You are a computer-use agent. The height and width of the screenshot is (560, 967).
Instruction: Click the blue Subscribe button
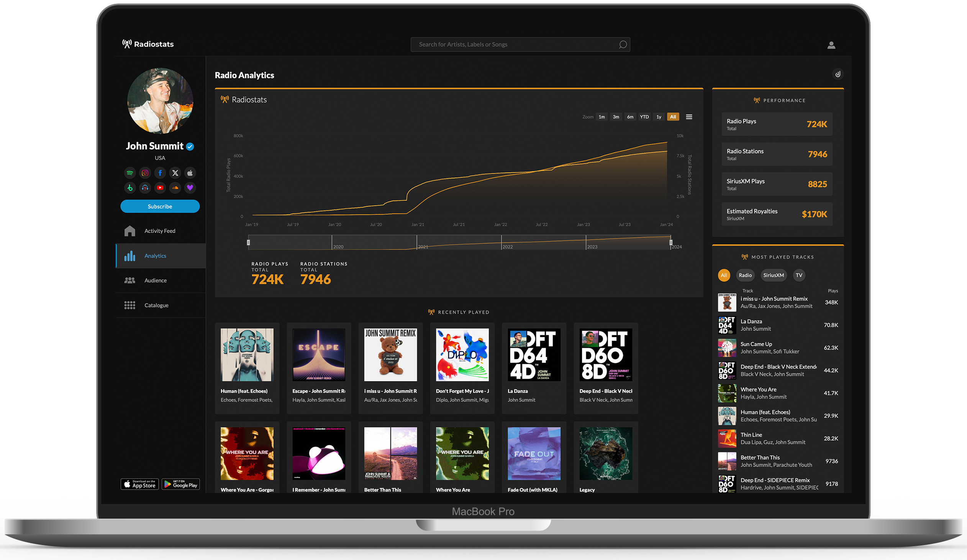(160, 206)
